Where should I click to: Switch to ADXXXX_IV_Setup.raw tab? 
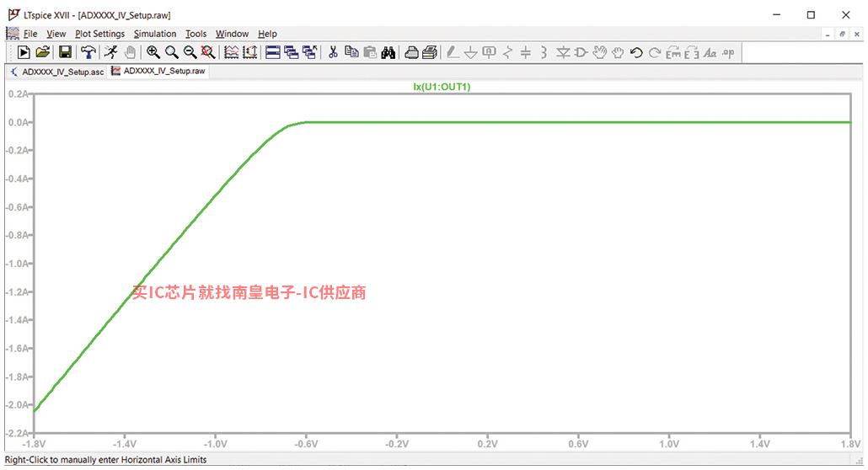coord(158,71)
